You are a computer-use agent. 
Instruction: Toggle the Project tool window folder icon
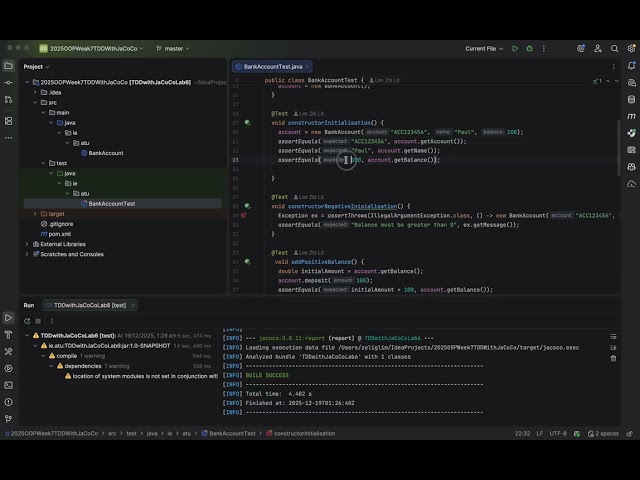coord(9,67)
